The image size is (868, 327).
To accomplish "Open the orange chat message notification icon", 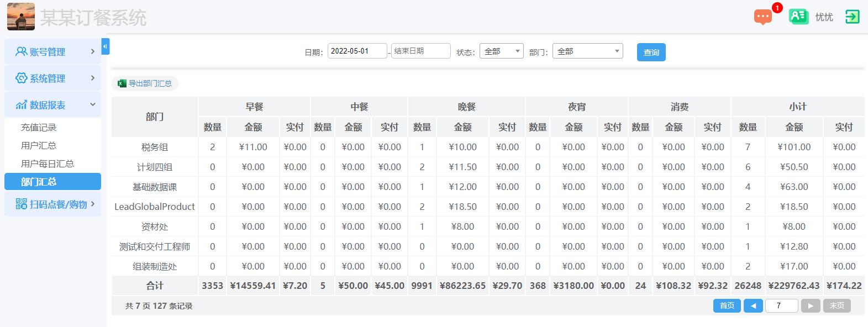I will pos(762,17).
